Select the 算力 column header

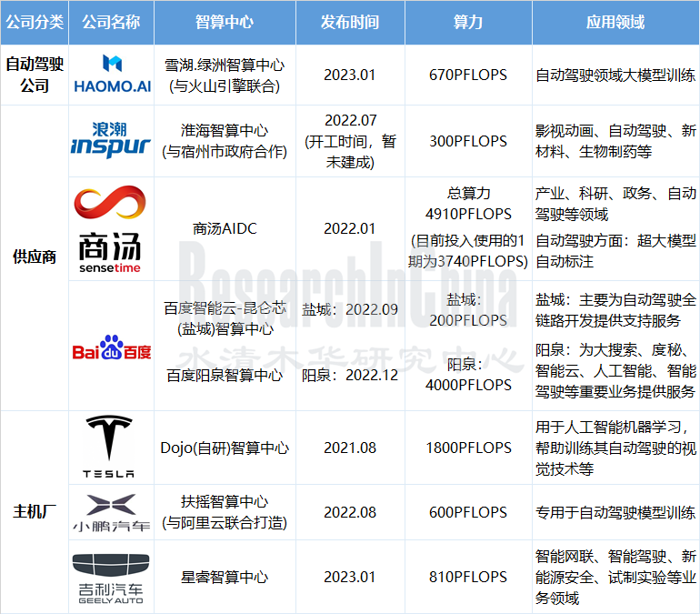coord(468,23)
